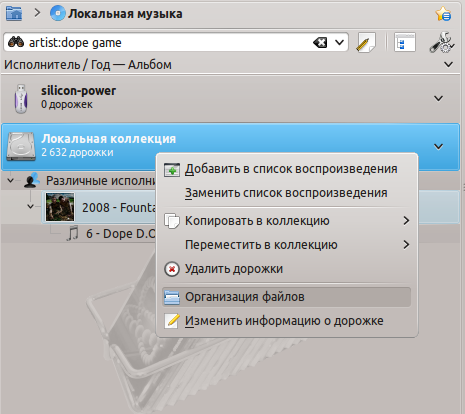Choose Удалить дорожки menu entry
465x414 pixels.
click(x=287, y=269)
